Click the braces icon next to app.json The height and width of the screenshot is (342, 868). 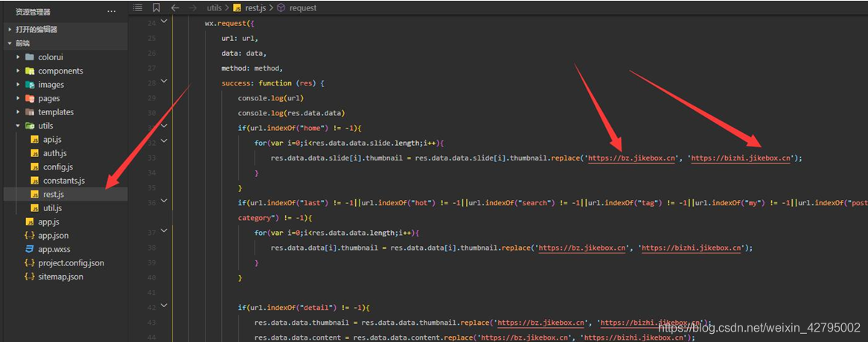tap(29, 236)
